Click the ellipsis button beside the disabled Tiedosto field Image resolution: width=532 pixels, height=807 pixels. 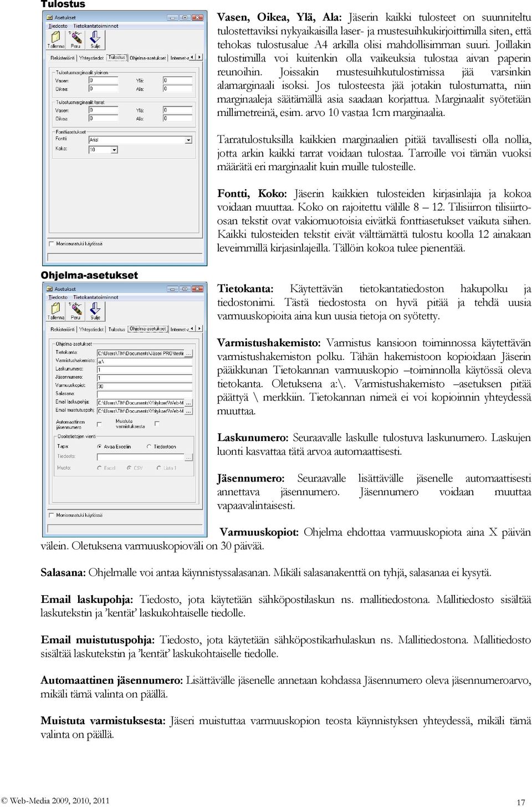point(189,457)
